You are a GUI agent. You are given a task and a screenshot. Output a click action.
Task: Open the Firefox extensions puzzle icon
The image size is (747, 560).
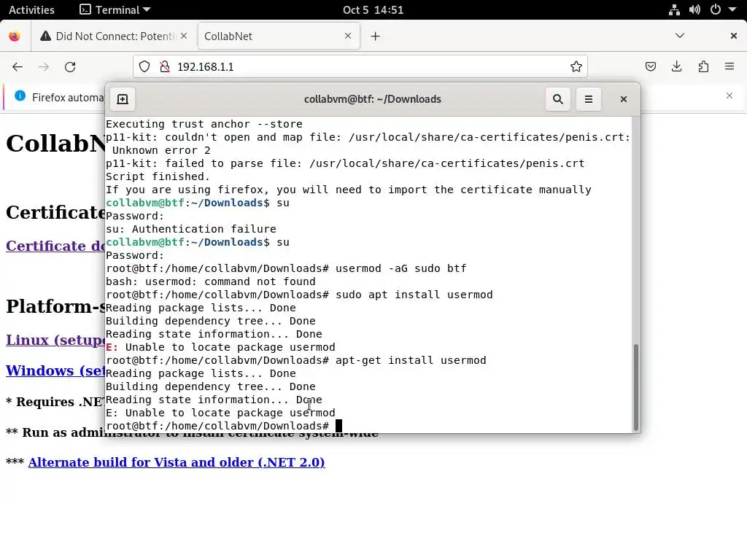coord(703,66)
